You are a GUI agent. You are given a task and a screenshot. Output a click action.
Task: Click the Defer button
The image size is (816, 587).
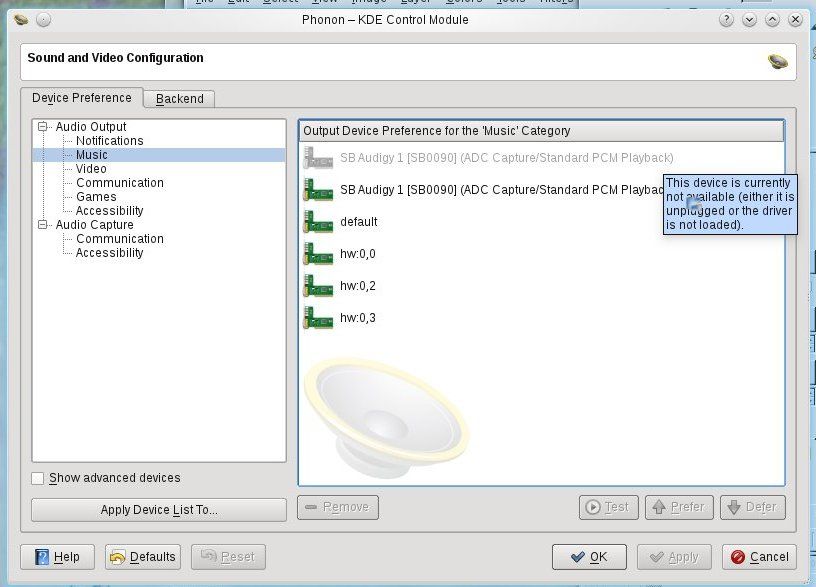753,507
